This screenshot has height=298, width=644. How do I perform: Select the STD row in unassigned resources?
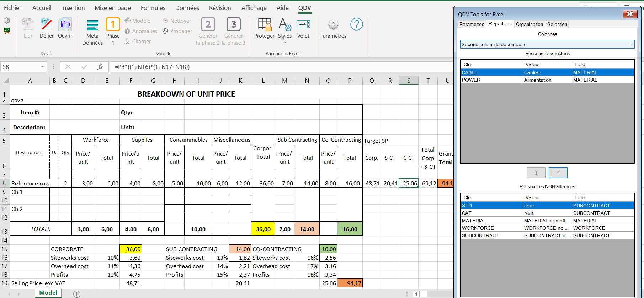(x=547, y=206)
